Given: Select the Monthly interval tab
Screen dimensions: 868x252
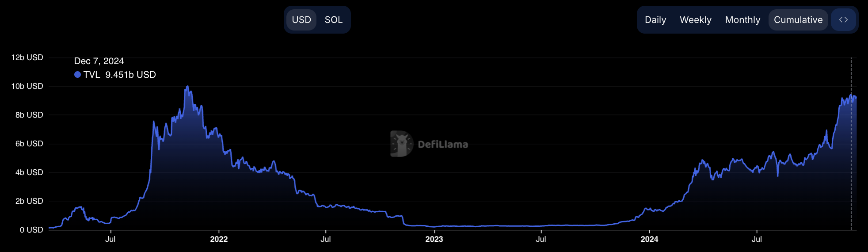Looking at the screenshot, I should point(742,20).
